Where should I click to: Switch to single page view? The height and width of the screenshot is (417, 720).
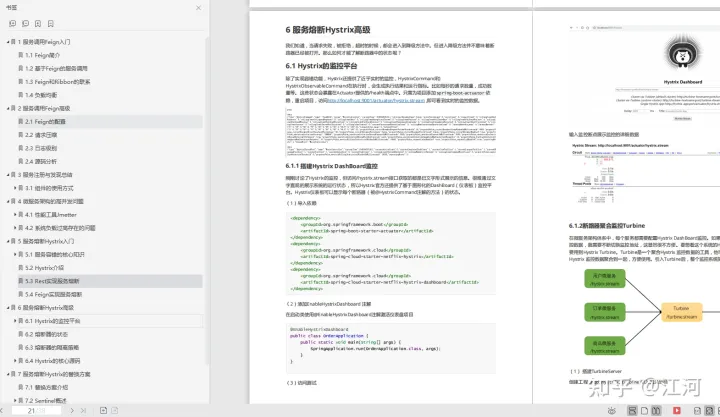click(644, 411)
